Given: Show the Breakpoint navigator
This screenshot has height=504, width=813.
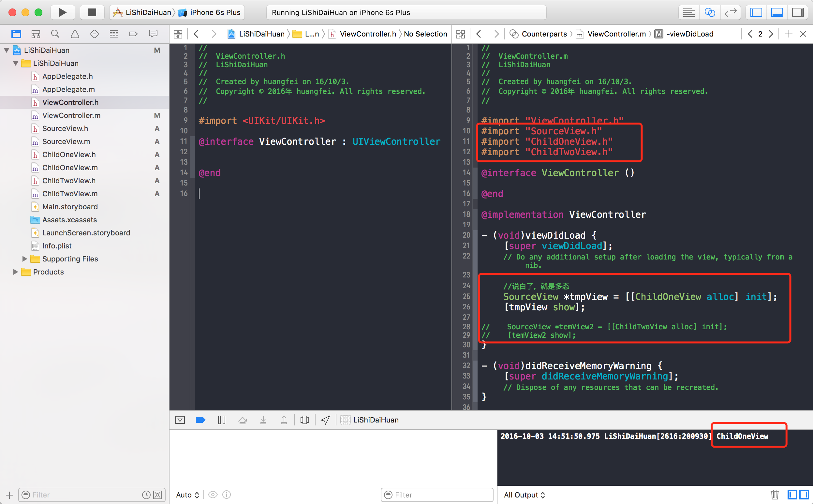Looking at the screenshot, I should 133,34.
